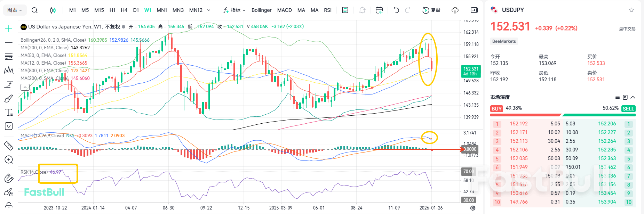Toggle right side panel collapse button
The height and width of the screenshot is (214, 644).
pyautogui.click(x=474, y=10)
